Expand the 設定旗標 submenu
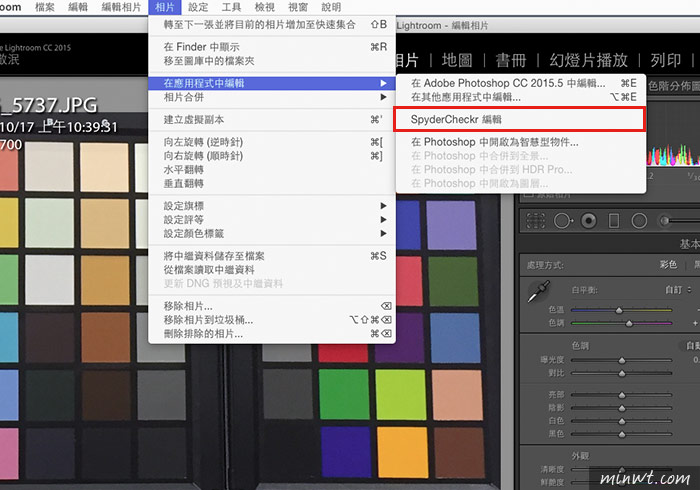 pyautogui.click(x=272, y=206)
